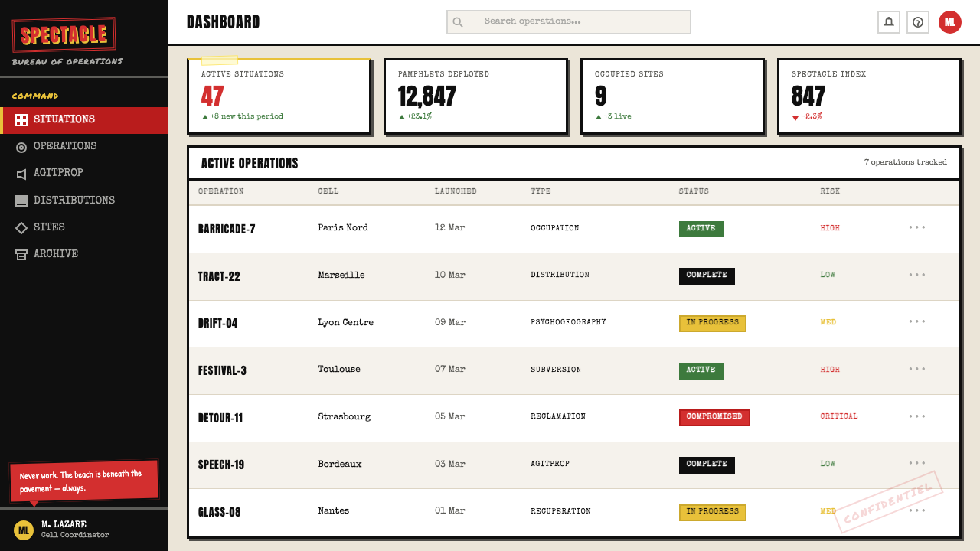Navigate to Distributions

pyautogui.click(x=84, y=201)
